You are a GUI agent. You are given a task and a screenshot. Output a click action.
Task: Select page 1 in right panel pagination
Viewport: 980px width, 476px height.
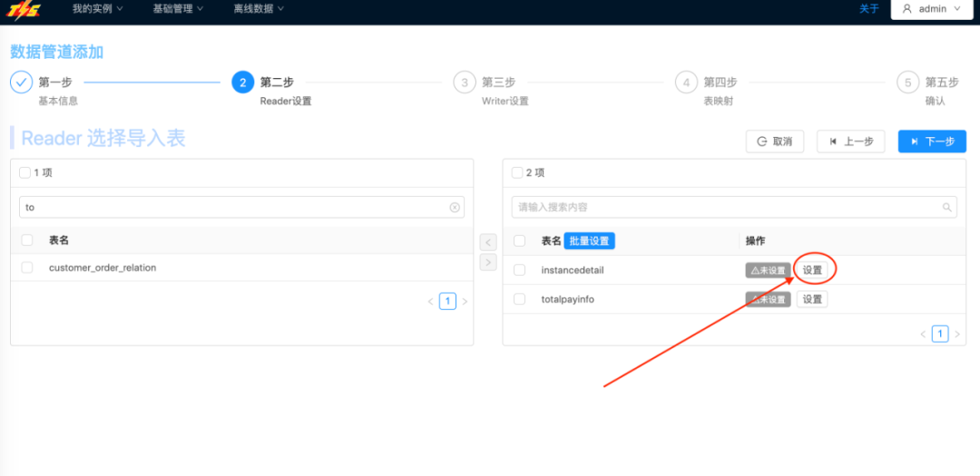tap(940, 335)
